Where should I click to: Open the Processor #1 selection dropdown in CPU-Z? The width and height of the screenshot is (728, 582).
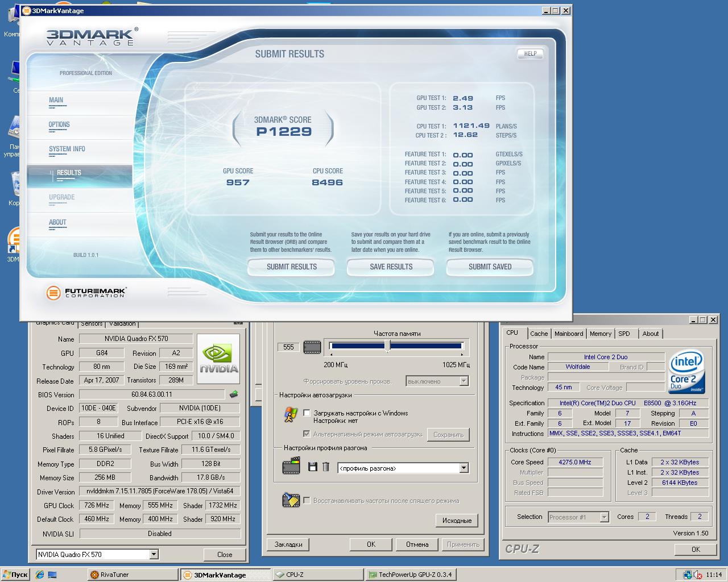[604, 517]
